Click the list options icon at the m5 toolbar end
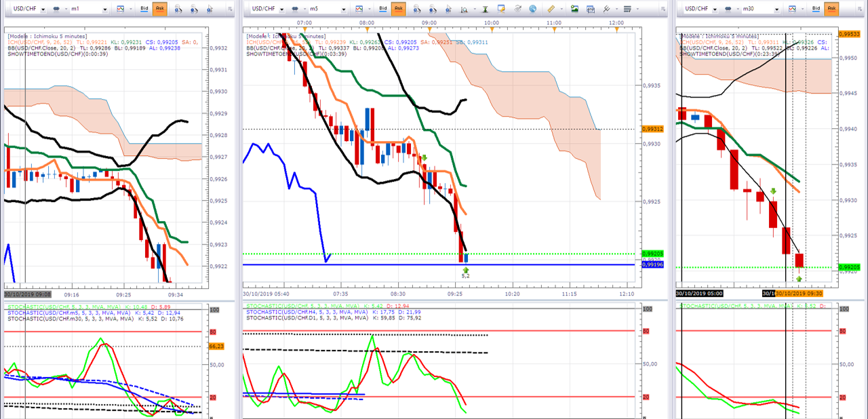 click(627, 9)
